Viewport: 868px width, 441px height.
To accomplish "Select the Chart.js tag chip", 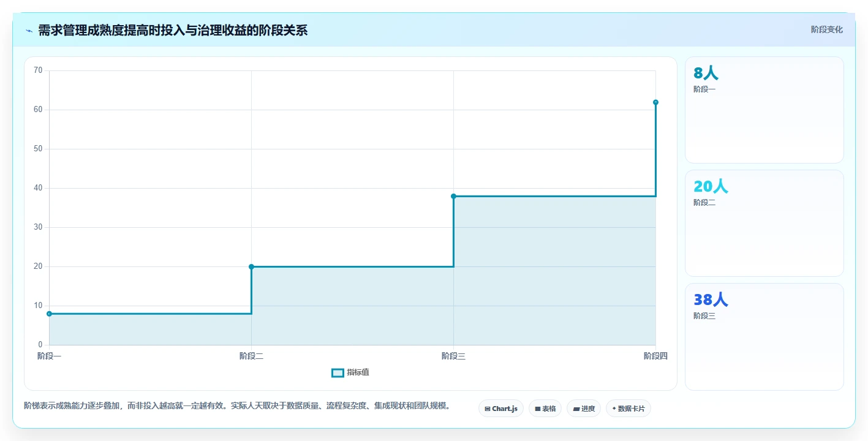I will click(500, 409).
